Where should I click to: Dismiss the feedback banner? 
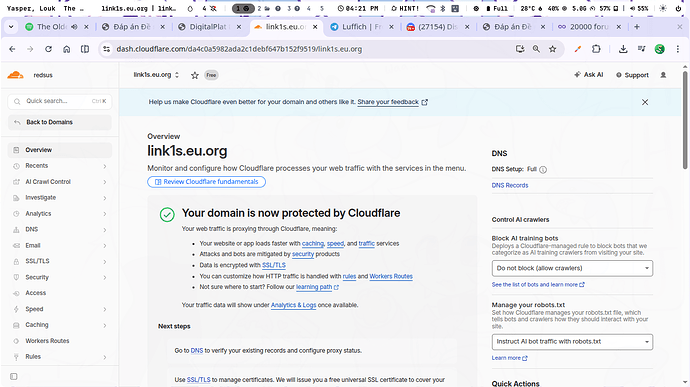coord(645,102)
